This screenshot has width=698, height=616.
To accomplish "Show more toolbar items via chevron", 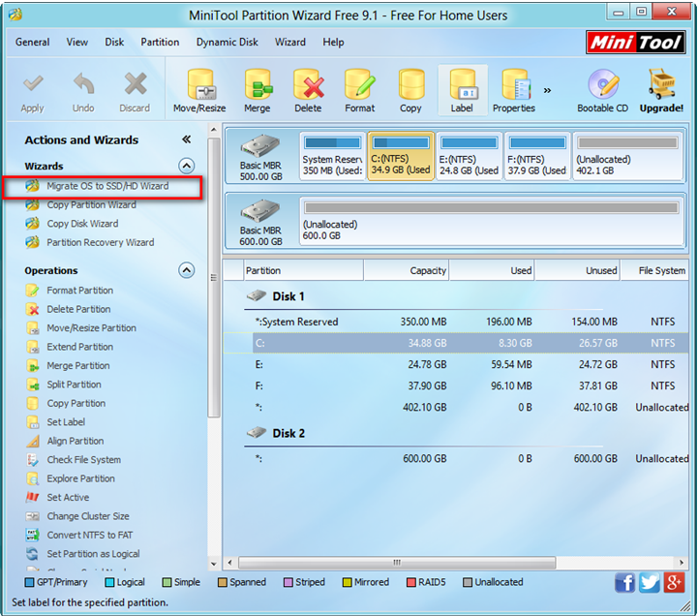I will pyautogui.click(x=548, y=90).
